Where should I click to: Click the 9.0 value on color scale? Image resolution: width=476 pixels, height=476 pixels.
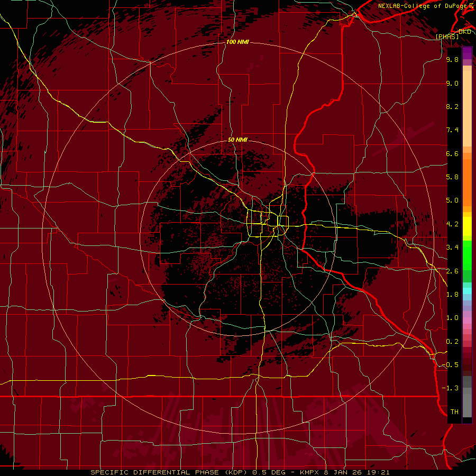pos(452,83)
